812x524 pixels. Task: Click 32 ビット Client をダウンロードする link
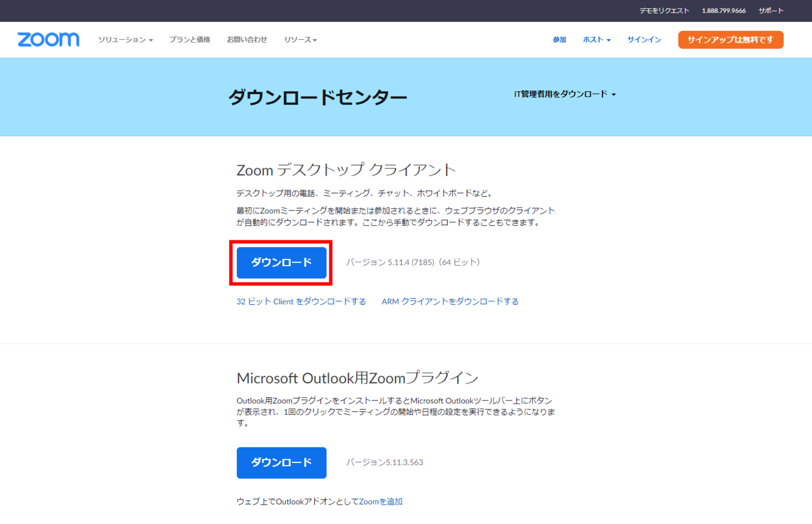[301, 301]
